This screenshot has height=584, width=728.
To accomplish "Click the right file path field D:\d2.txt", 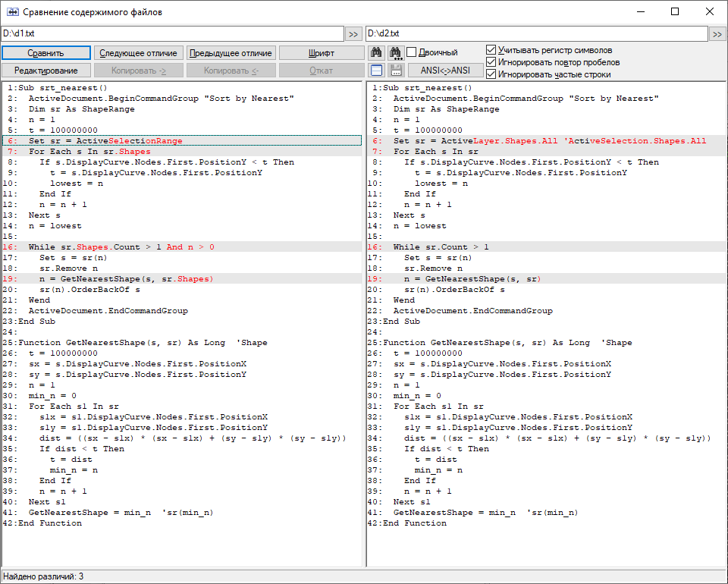I will [x=536, y=33].
